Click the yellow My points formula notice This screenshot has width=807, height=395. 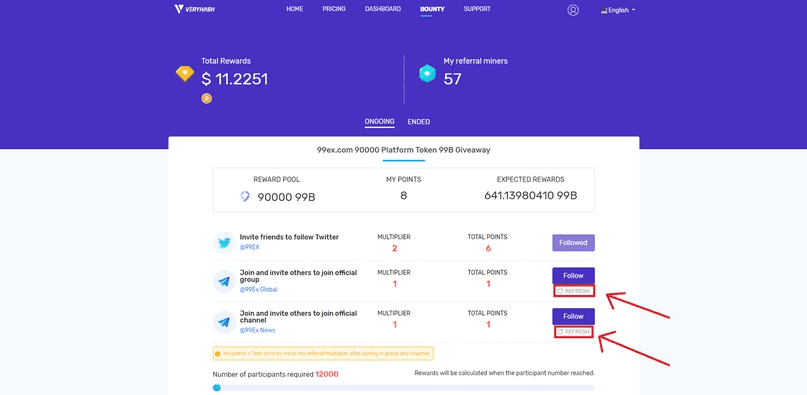tap(323, 353)
